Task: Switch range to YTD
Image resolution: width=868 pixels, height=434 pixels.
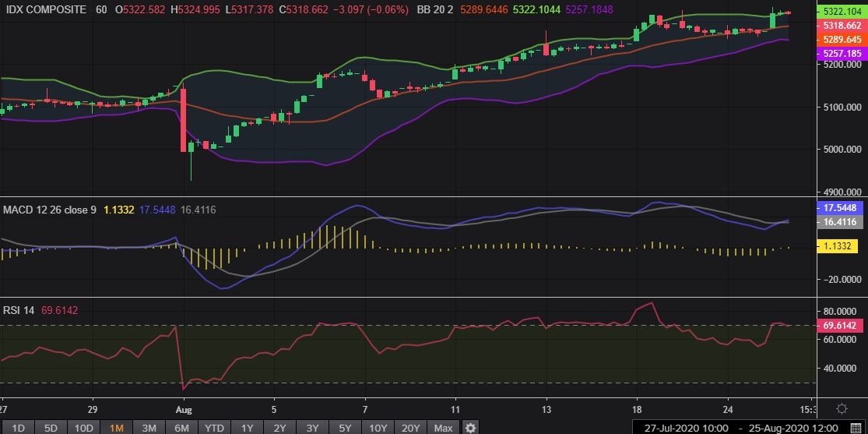Action: [x=214, y=428]
